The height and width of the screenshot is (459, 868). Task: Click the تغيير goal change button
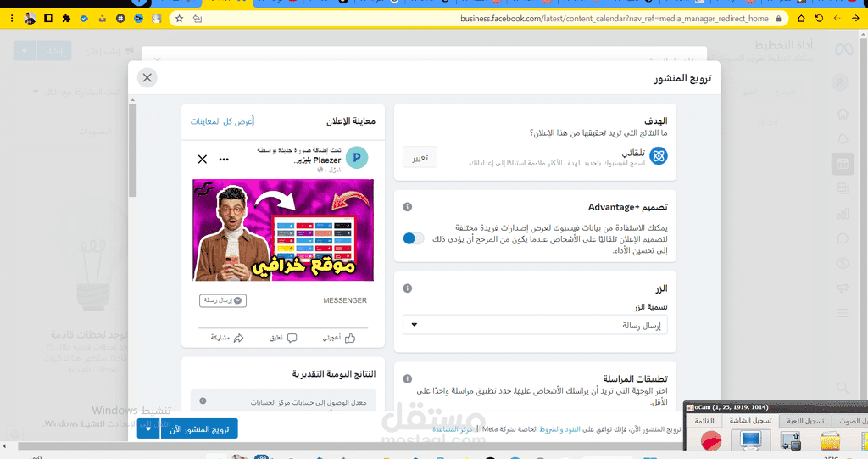420,158
